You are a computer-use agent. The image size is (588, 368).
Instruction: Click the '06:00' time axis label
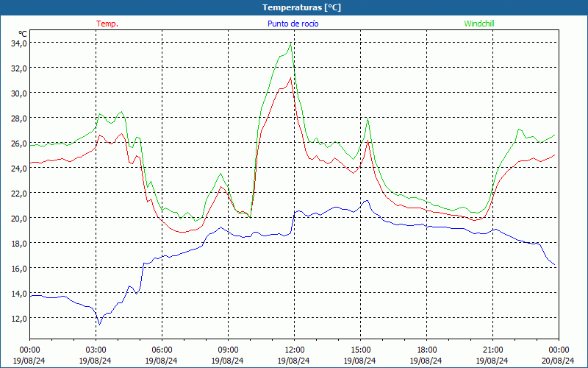click(162, 350)
